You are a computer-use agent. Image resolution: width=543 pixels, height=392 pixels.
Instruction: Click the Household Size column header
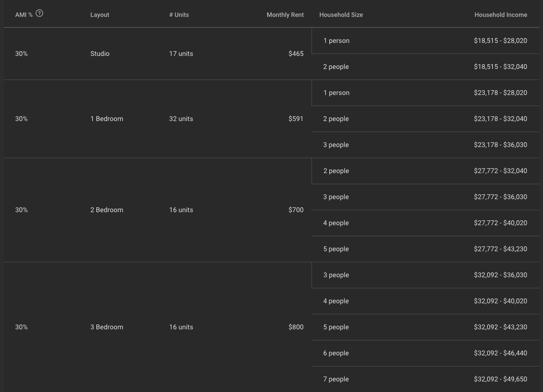click(x=341, y=15)
